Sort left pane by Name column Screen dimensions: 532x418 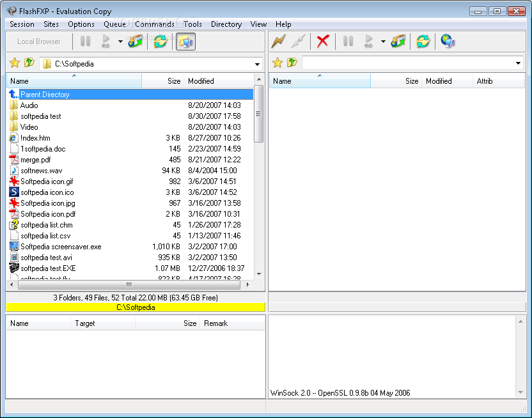74,81
